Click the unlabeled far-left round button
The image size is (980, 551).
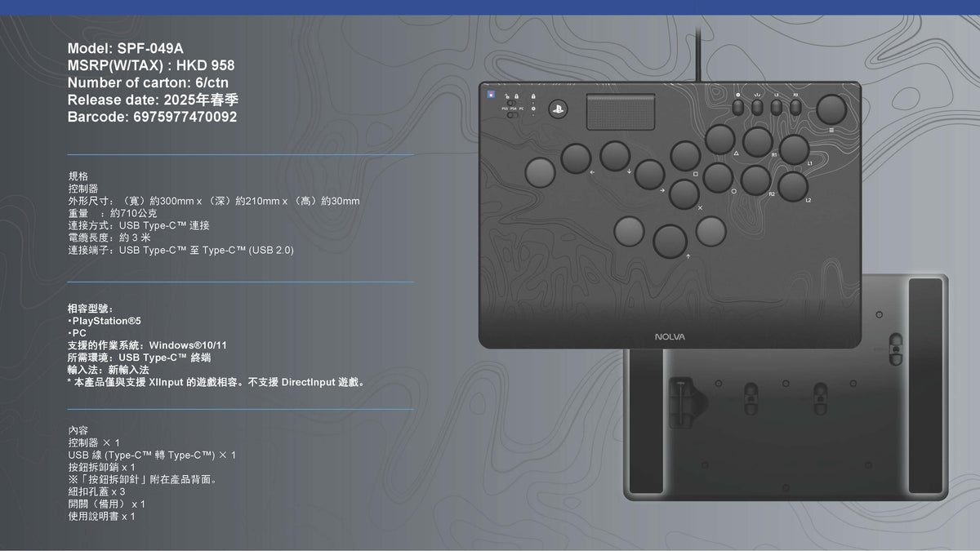point(539,172)
